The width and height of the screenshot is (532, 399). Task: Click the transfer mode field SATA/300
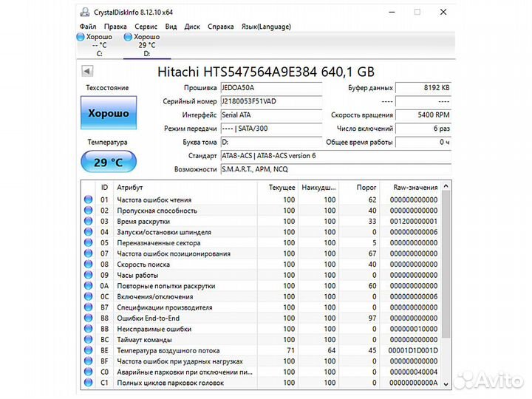271,129
